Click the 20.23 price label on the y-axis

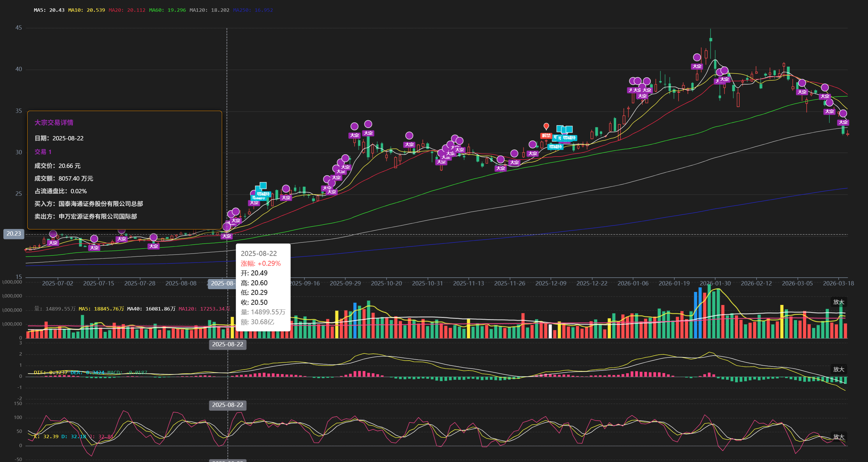pyautogui.click(x=14, y=234)
